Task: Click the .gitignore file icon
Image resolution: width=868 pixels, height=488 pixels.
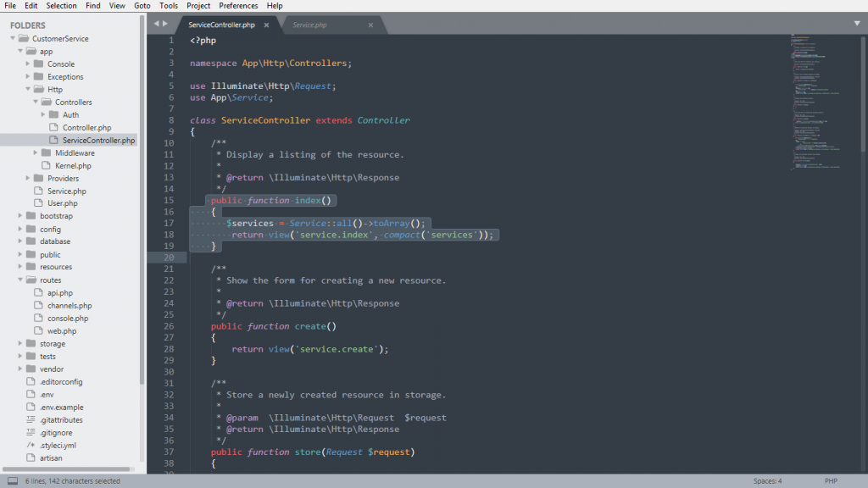Action: pos(31,432)
